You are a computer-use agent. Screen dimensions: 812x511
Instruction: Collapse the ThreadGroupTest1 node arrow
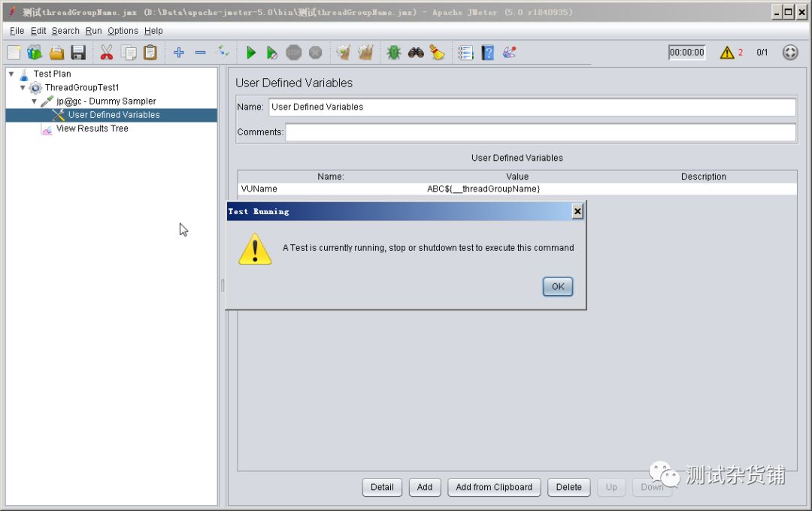click(23, 87)
